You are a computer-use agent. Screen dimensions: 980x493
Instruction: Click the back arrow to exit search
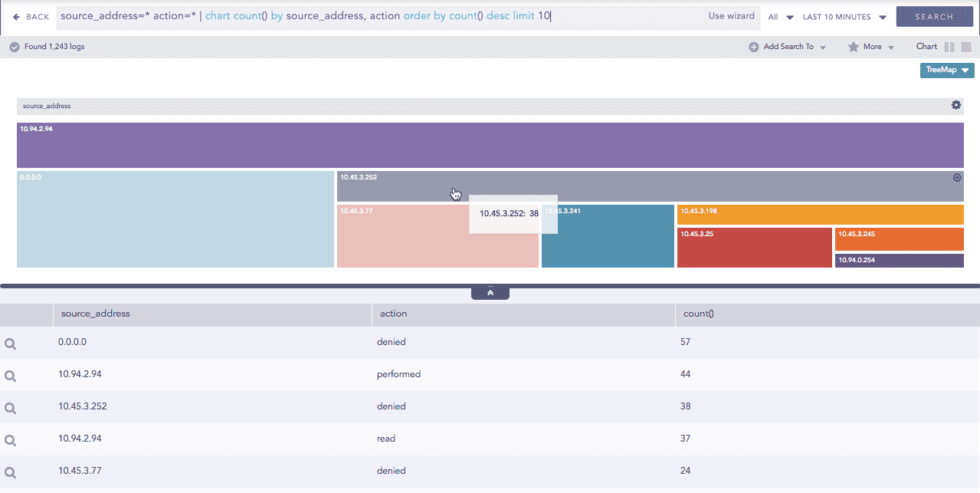(x=17, y=15)
